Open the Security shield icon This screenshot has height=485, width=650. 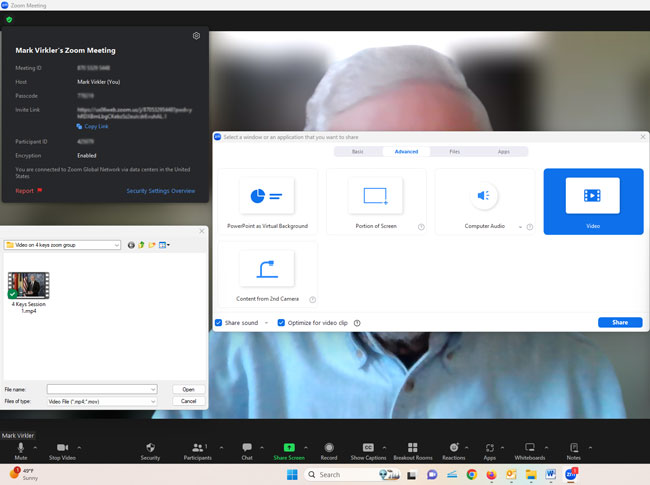tap(150, 447)
